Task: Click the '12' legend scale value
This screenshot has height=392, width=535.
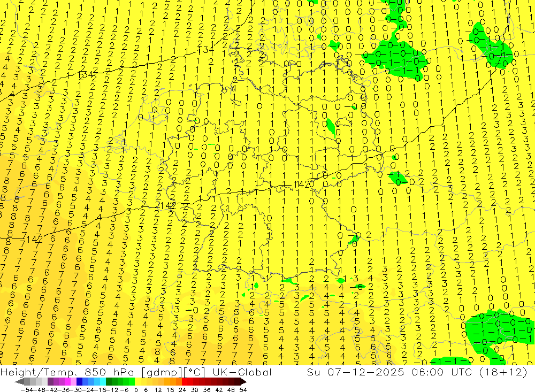Action: tap(158, 390)
